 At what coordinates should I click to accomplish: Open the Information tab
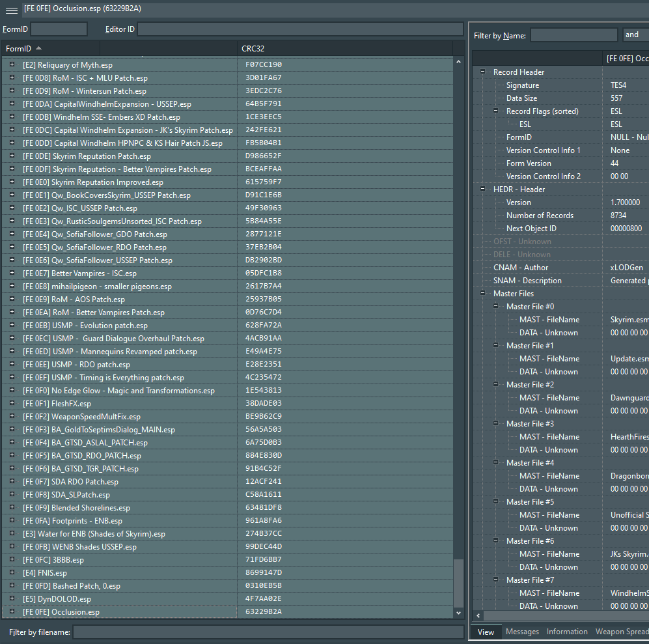pyautogui.click(x=567, y=632)
